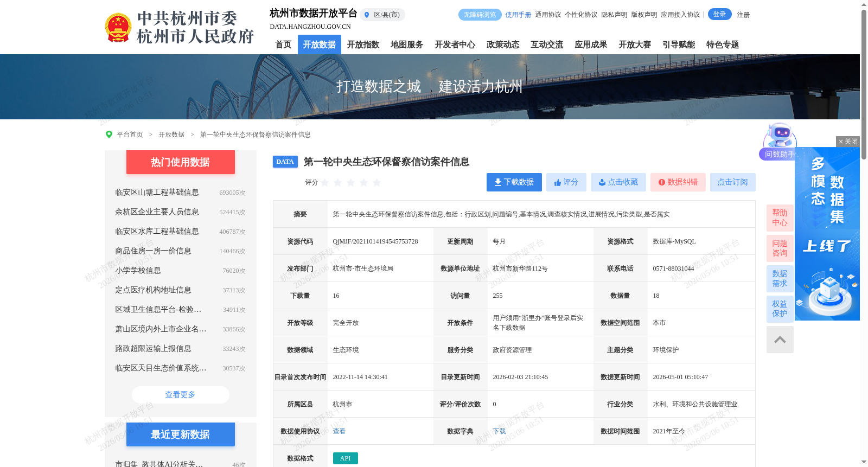Viewport: 868px width, 467px height.
Task: Click the 最近更新数据 header
Action: pyautogui.click(x=181, y=434)
